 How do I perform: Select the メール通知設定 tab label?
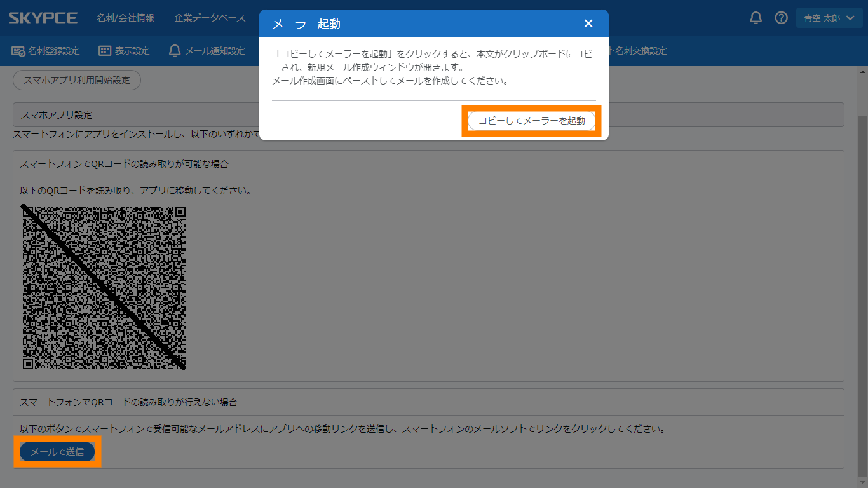pos(215,51)
